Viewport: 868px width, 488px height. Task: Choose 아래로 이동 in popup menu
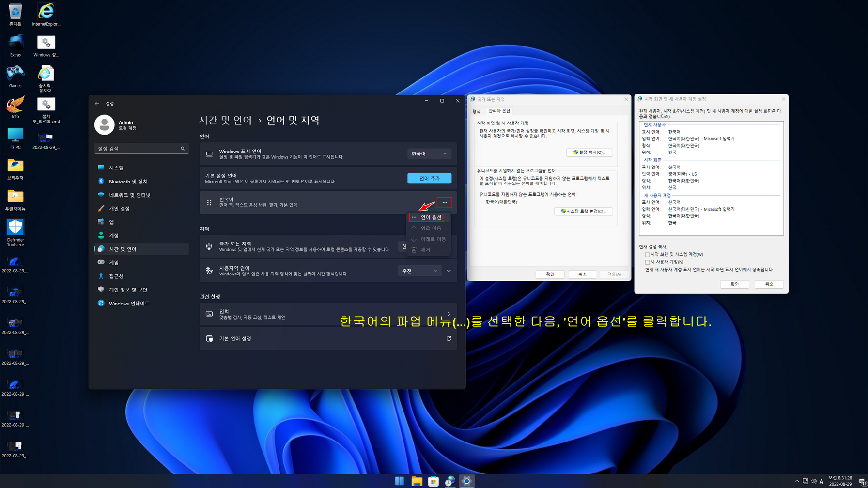click(429, 239)
